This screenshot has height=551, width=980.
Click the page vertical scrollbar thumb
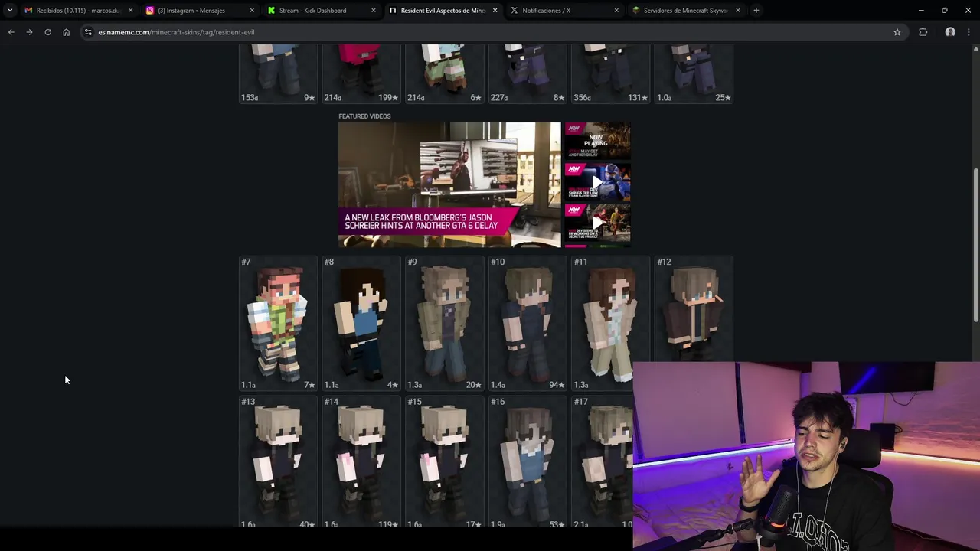(x=976, y=245)
